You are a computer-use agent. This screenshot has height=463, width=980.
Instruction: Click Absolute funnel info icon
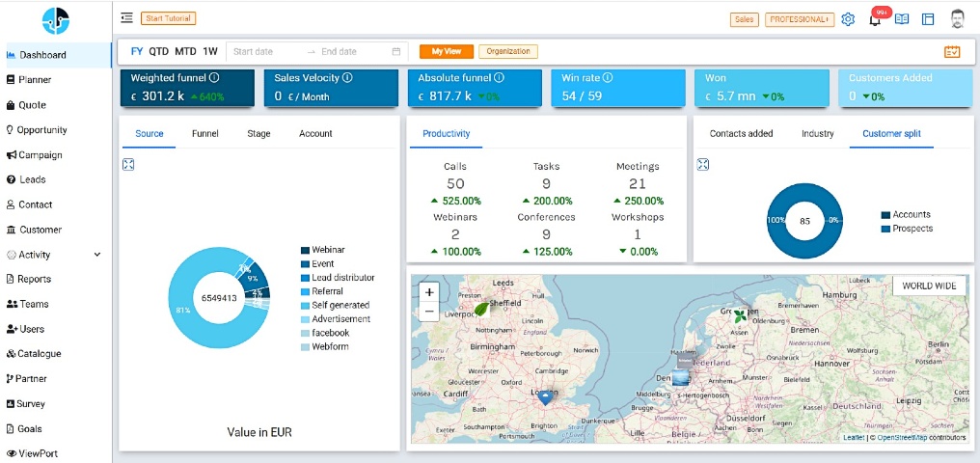pyautogui.click(x=500, y=78)
